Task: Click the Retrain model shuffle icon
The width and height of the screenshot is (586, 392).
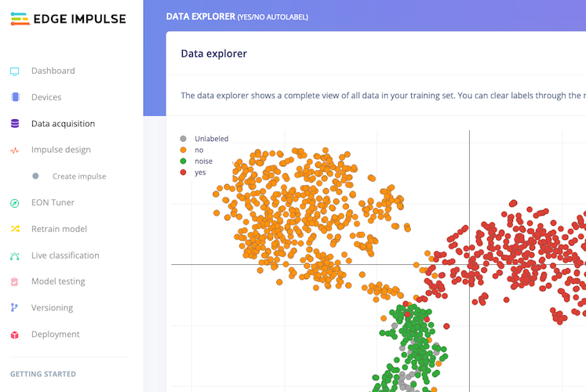Action: 15,229
